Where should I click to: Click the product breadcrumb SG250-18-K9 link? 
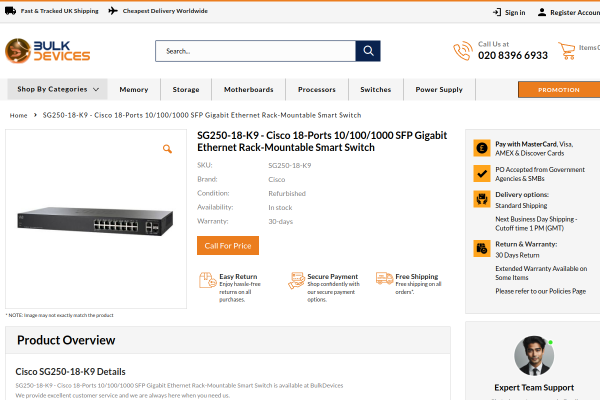[202, 115]
